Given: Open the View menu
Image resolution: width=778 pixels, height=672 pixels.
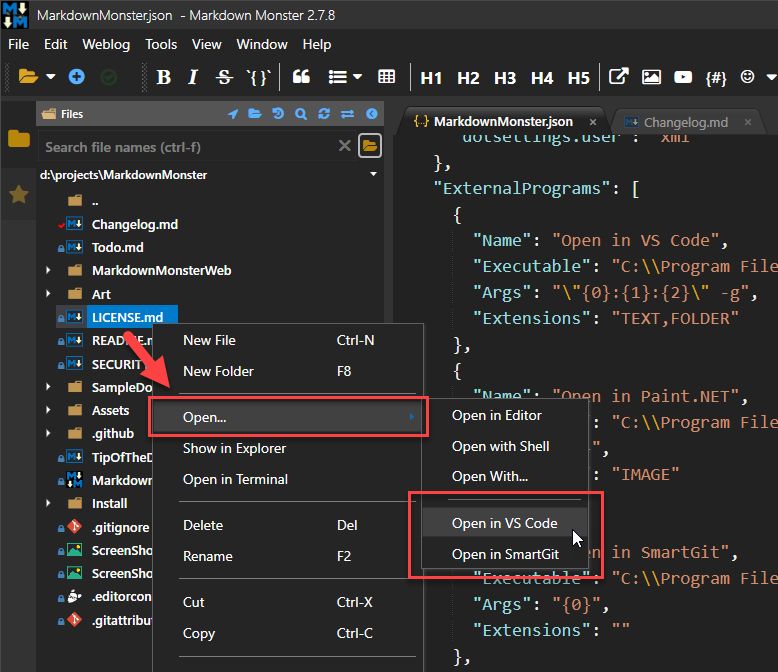Looking at the screenshot, I should coord(206,44).
